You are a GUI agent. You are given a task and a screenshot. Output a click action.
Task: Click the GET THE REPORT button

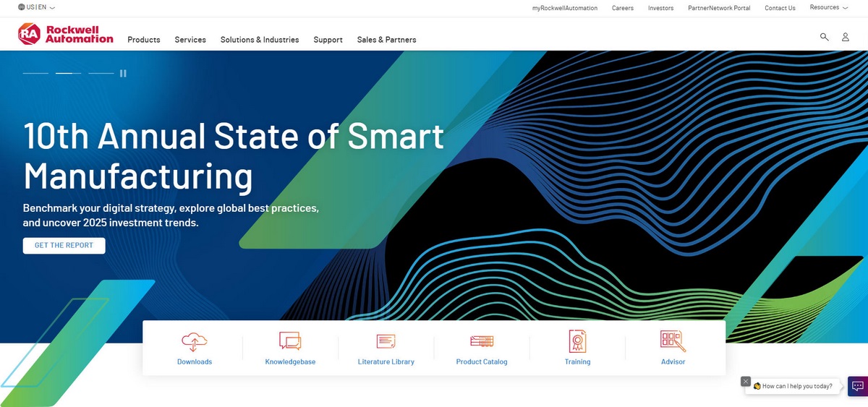[64, 246]
